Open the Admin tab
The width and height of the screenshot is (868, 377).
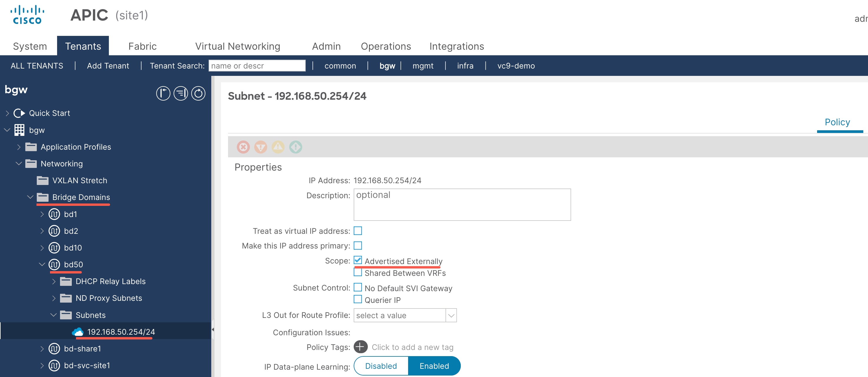click(x=326, y=46)
